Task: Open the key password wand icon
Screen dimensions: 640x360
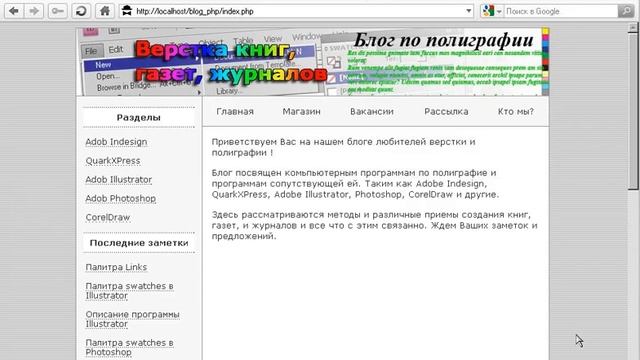Action: pyautogui.click(x=57, y=11)
